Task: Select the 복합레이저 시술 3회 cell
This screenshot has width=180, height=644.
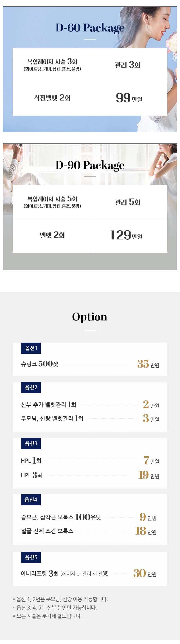Action: click(x=51, y=65)
